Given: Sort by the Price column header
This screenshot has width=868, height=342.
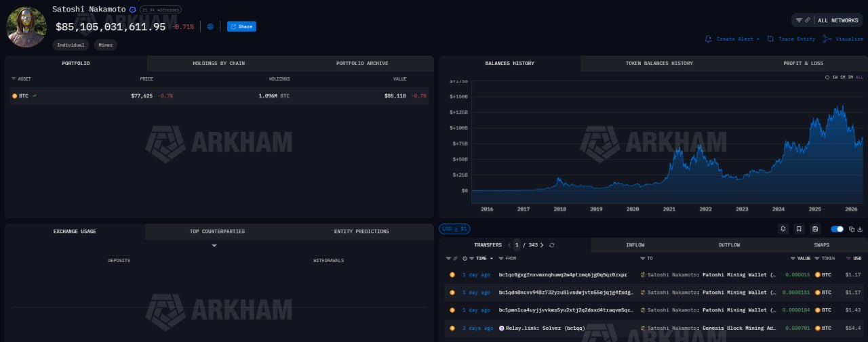Looking at the screenshot, I should [146, 79].
